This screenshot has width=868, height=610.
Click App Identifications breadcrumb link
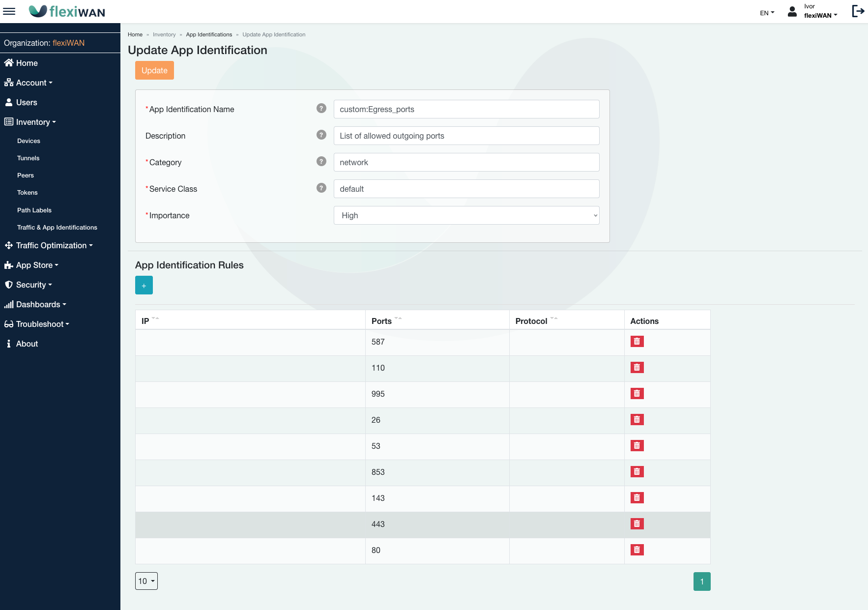(209, 34)
